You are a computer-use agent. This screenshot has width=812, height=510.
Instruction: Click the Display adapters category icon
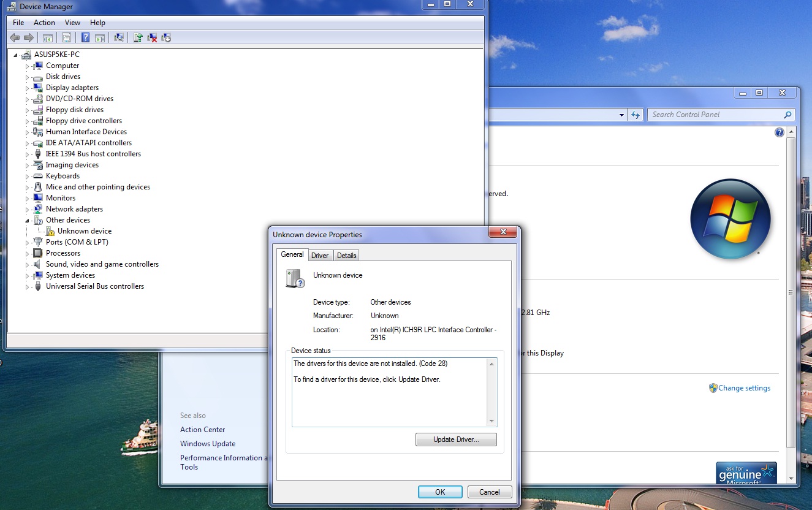(x=38, y=88)
